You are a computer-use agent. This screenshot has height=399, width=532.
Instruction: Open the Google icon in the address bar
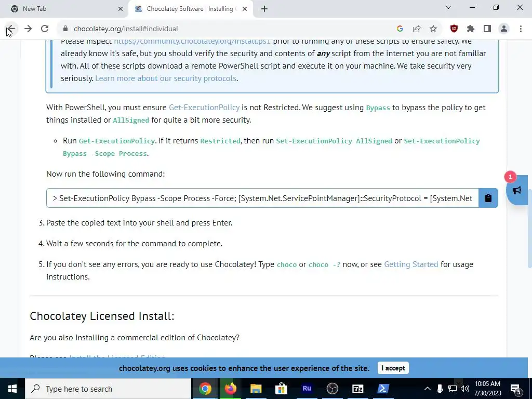click(400, 29)
